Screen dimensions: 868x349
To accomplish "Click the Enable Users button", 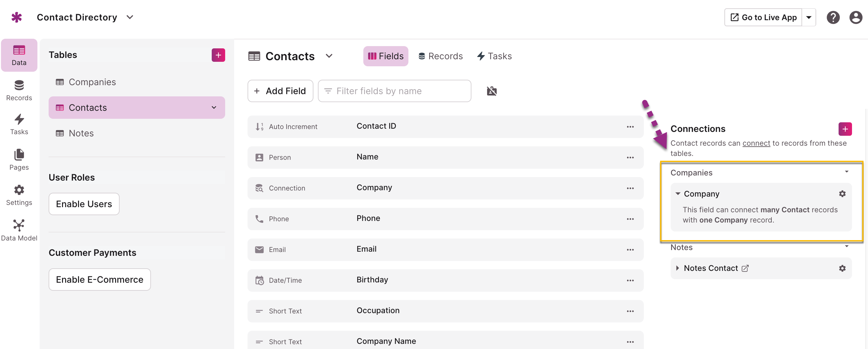I will pos(84,204).
